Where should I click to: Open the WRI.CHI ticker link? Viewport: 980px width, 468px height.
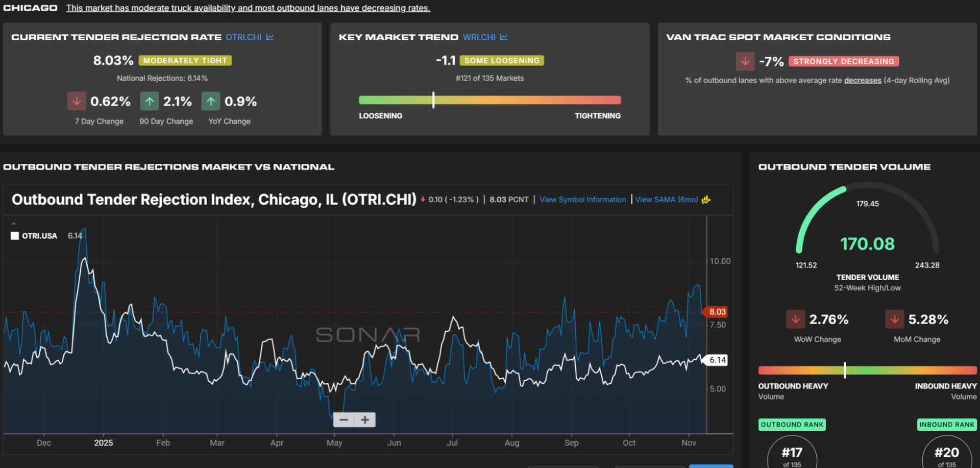point(479,37)
